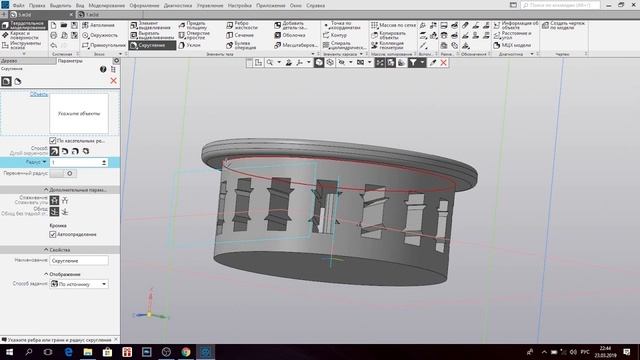Viewport: 640px width, 360px height.
Task: Select the first Дугой окружности fillet method
Action: (54, 151)
